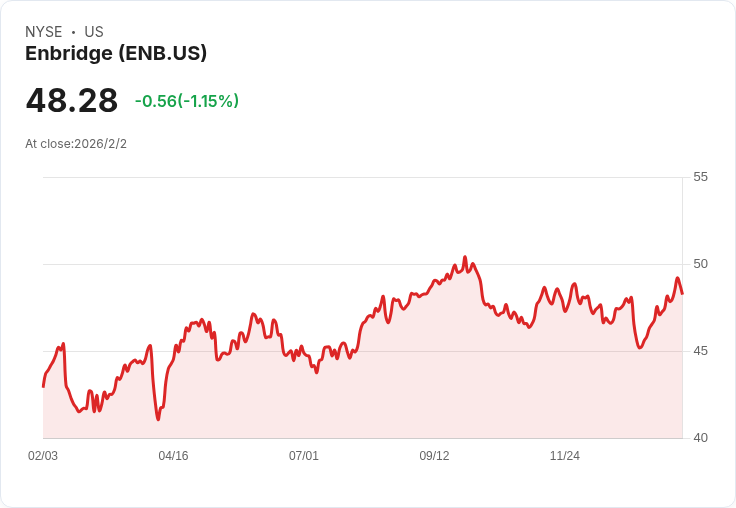The height and width of the screenshot is (508, 736).
Task: Click the Enbridge (ENB.US) stock title
Action: (x=116, y=54)
